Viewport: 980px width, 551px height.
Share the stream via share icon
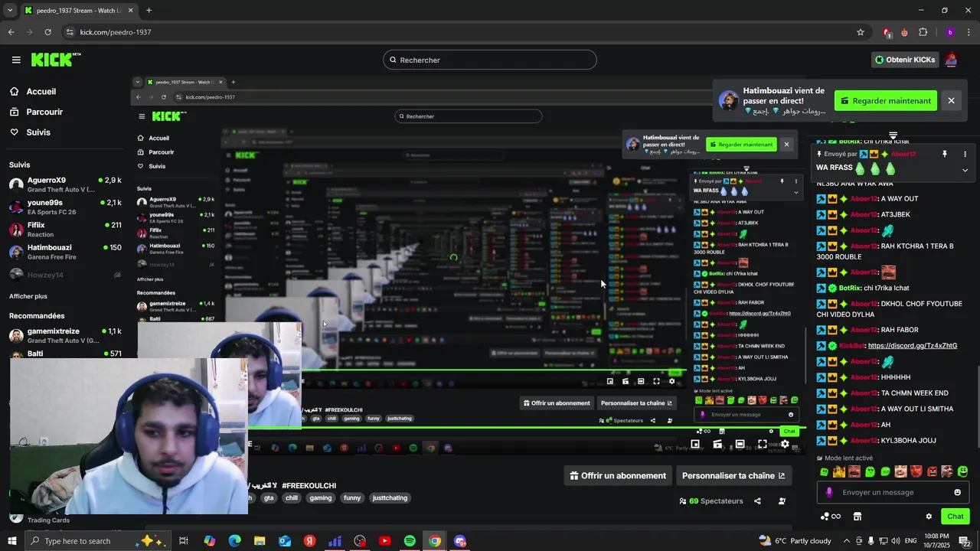(x=757, y=501)
